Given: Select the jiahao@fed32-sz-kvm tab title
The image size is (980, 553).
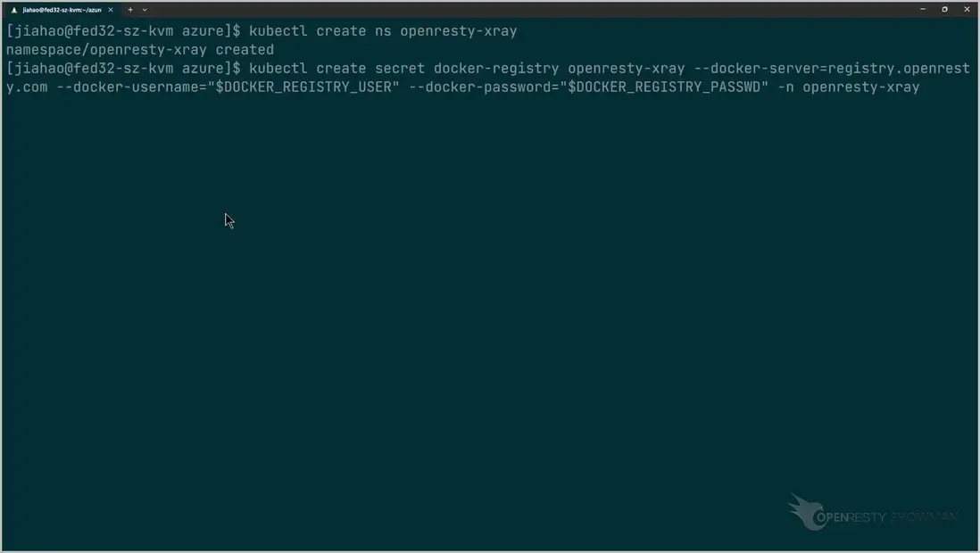Looking at the screenshot, I should (61, 10).
